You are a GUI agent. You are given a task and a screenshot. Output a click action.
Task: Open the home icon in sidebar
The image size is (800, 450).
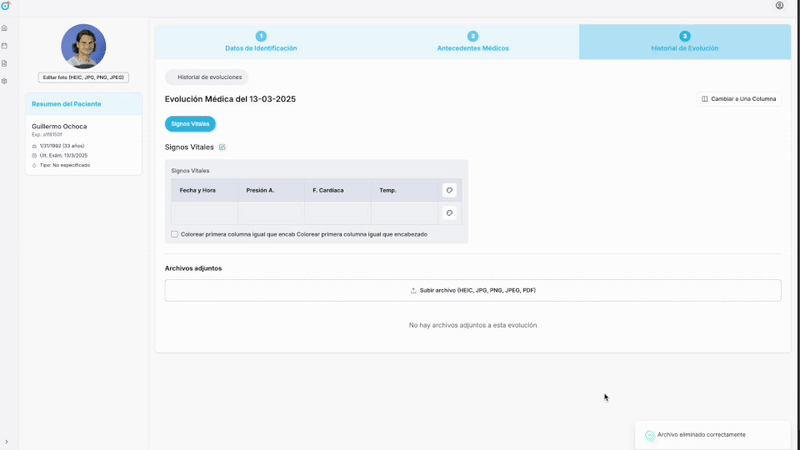pos(5,28)
